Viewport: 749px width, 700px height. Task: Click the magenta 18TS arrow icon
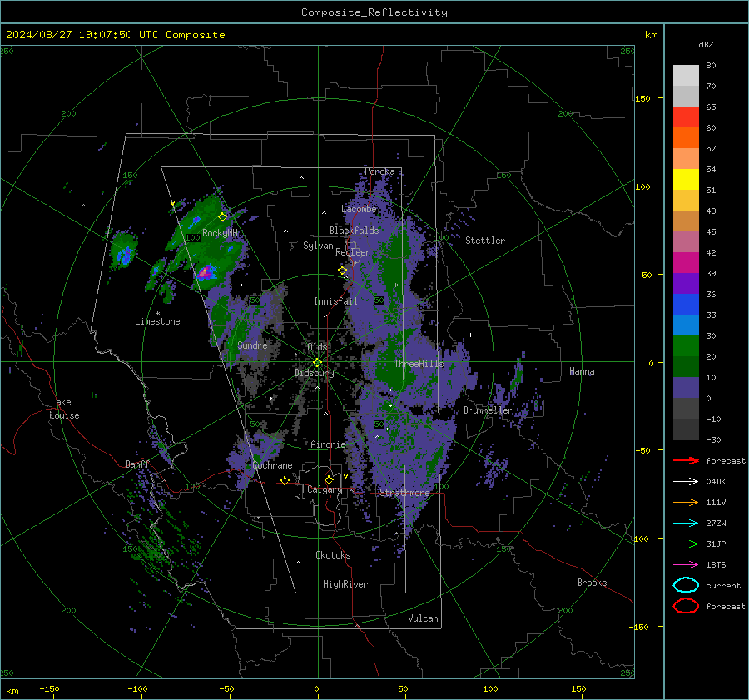pyautogui.click(x=686, y=565)
